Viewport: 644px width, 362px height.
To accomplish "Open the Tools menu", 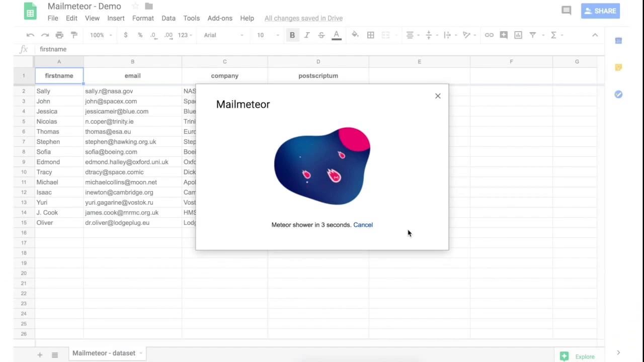I will 191,18.
